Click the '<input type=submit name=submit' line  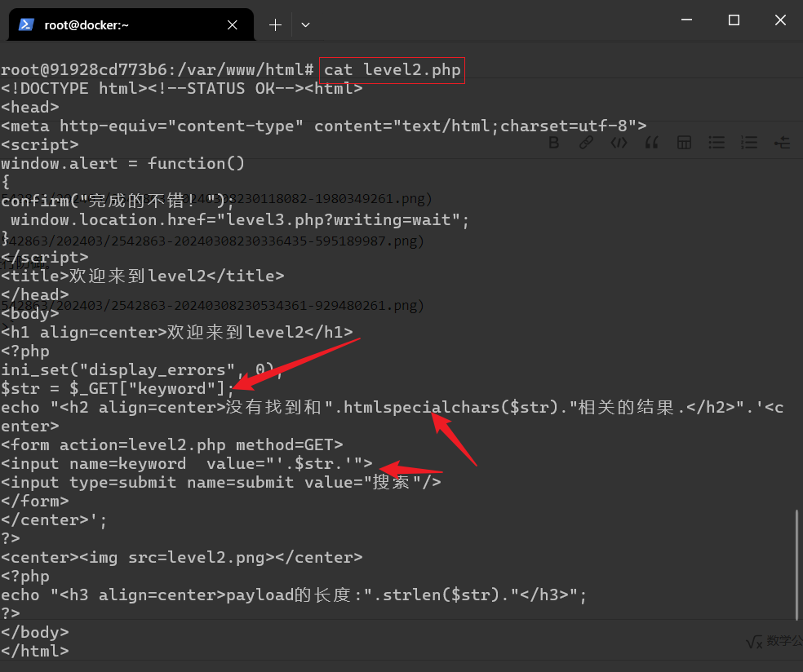[220, 482]
